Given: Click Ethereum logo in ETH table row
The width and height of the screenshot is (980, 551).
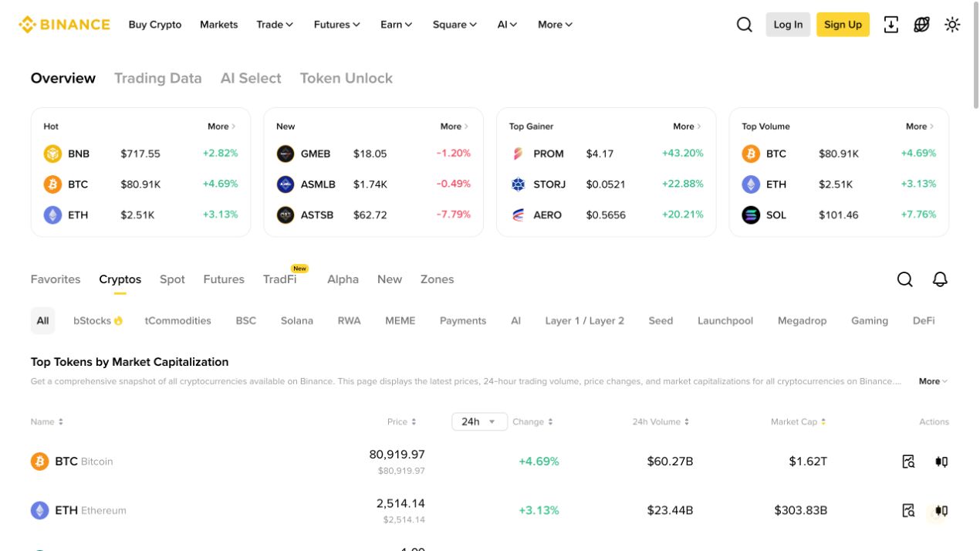Looking at the screenshot, I should [39, 510].
